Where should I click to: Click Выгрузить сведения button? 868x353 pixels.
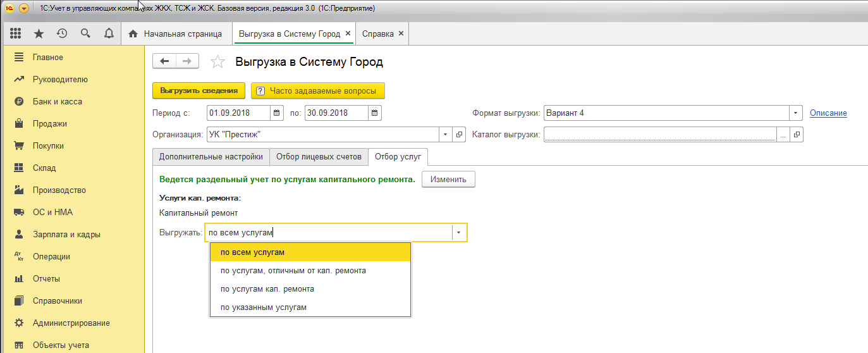pyautogui.click(x=199, y=91)
